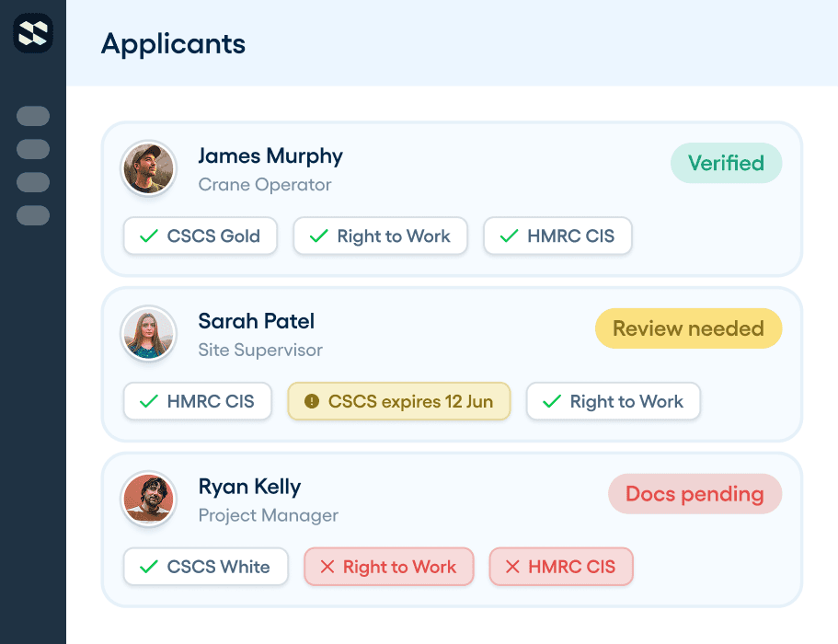Click the app logo in the sidebar

point(33,33)
